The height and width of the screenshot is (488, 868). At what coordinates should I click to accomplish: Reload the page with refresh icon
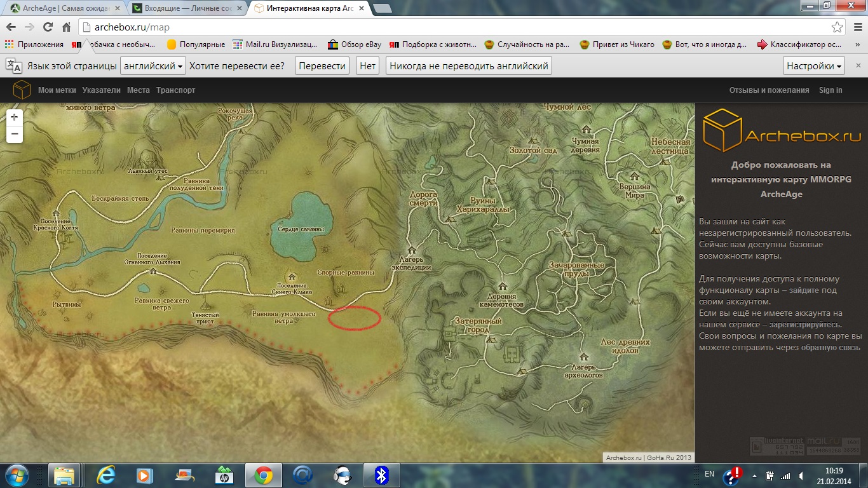tap(48, 27)
